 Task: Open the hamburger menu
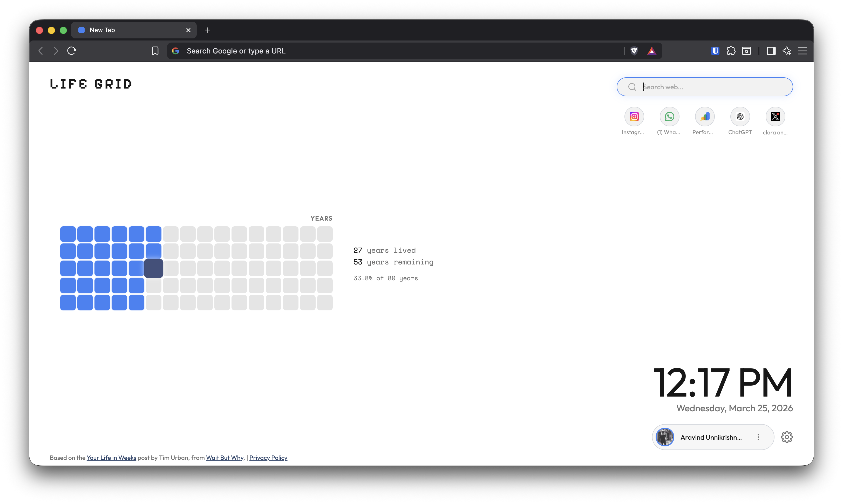(x=803, y=51)
